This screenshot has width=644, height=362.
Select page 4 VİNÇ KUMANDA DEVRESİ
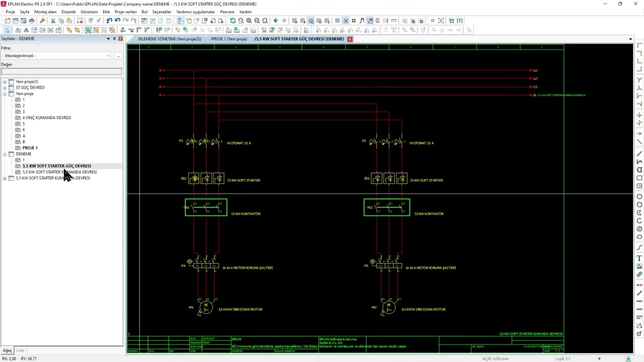click(x=46, y=118)
